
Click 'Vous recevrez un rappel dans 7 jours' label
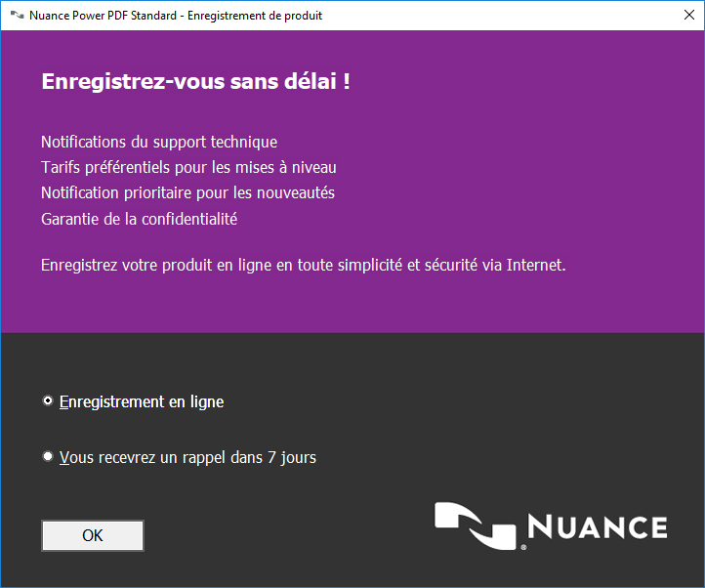click(187, 456)
